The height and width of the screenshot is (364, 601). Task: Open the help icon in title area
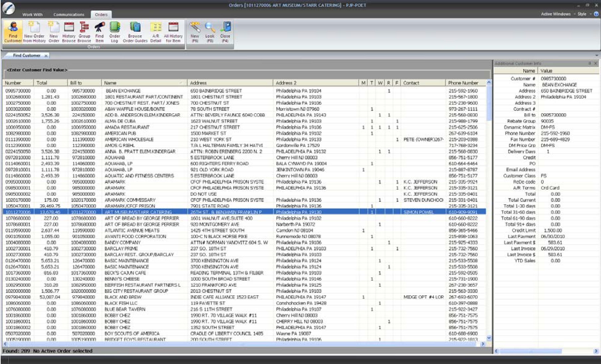click(596, 14)
